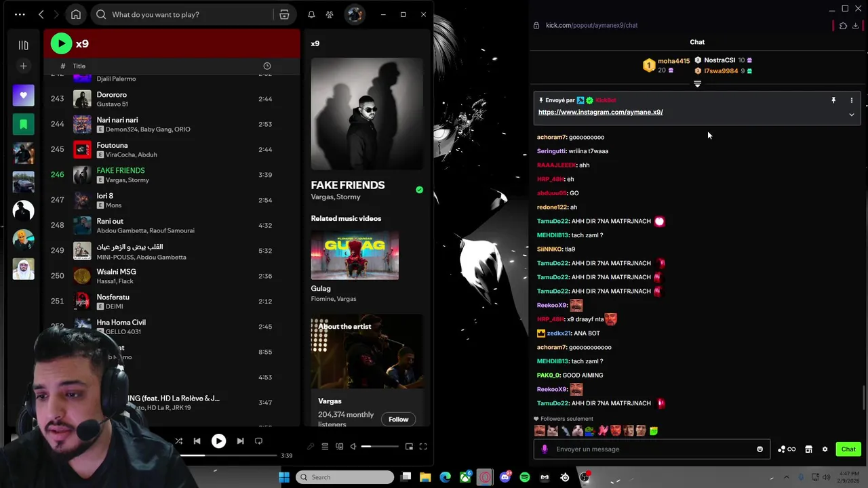Open moha4415 top gifter profile
Image resolution: width=868 pixels, height=488 pixels.
click(673, 61)
